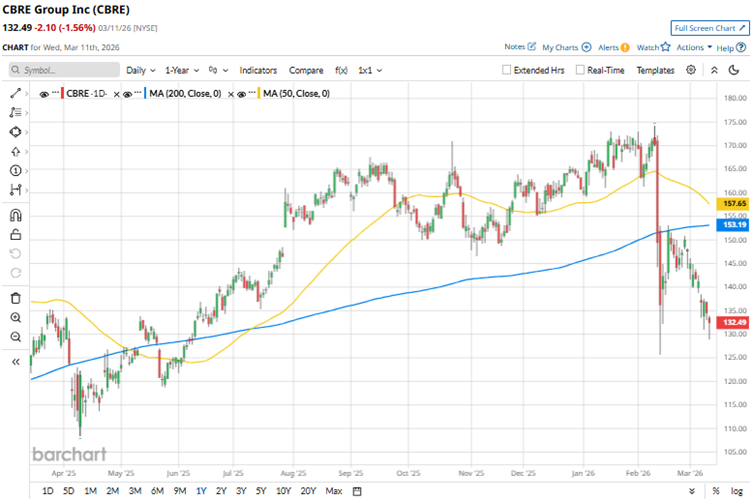
Task: Open the 1x1 layout dropdown
Action: pyautogui.click(x=371, y=71)
